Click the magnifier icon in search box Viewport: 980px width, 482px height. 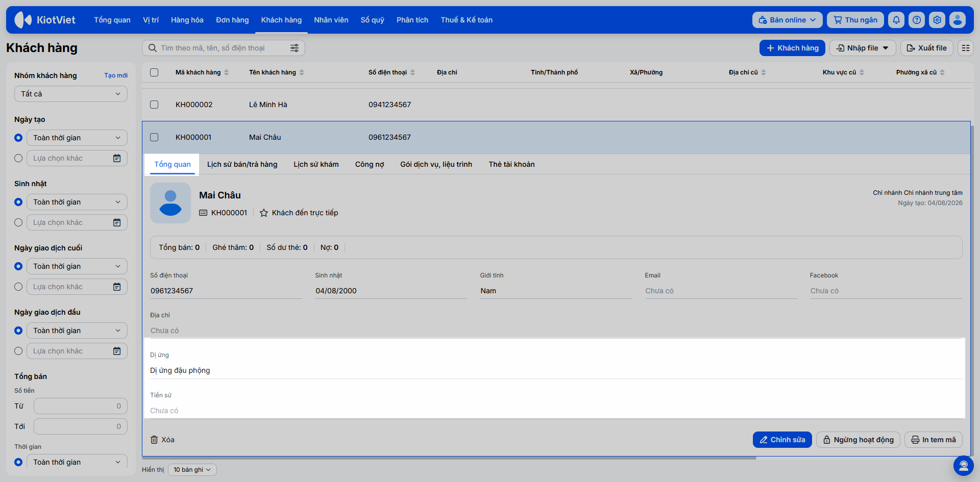point(152,48)
